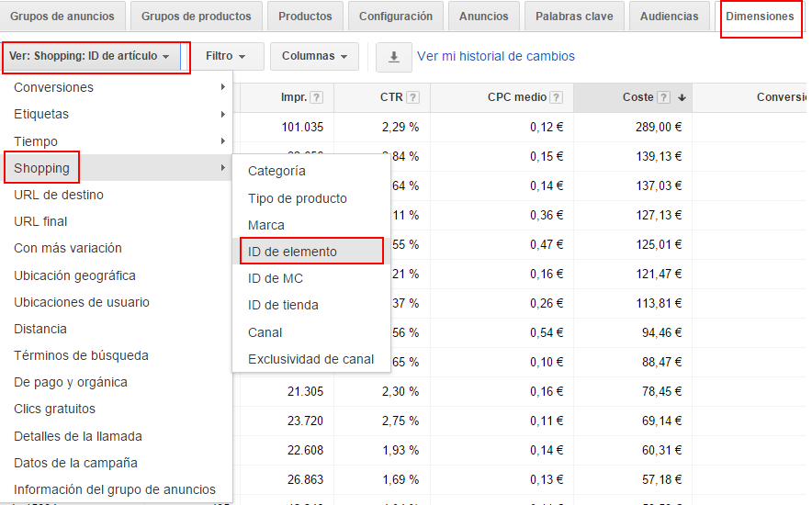Choose Ubicación geográfica from the menu
The height and width of the screenshot is (505, 812).
[74, 275]
